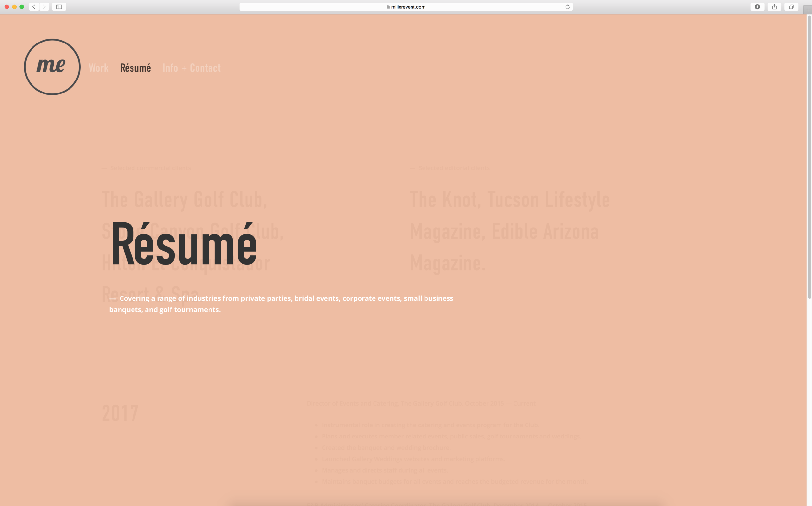Click the faded 2017 year heading
The width and height of the screenshot is (812, 506).
pos(120,413)
